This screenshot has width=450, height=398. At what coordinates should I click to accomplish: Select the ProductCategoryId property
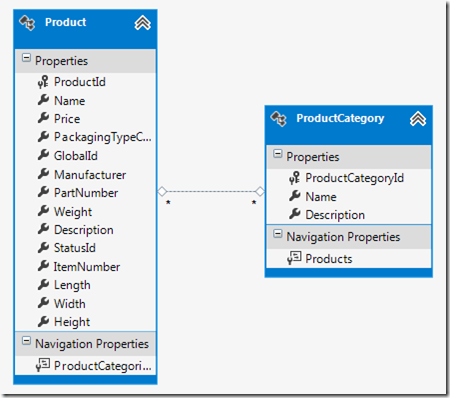[354, 178]
